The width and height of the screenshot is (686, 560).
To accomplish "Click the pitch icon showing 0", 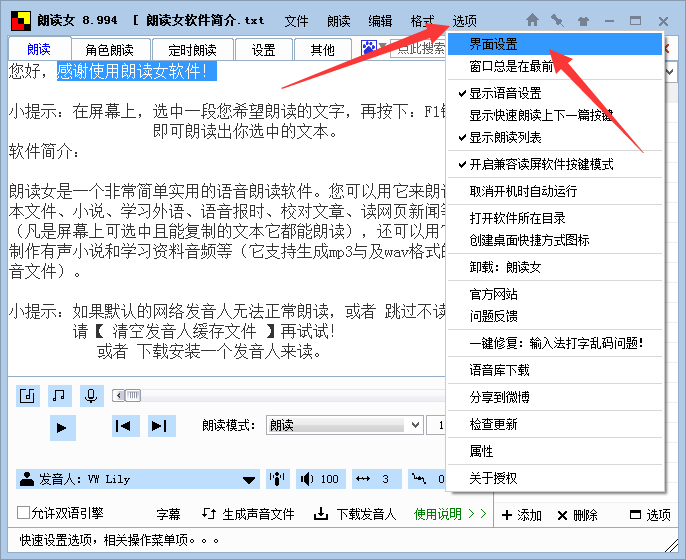I will coord(418,479).
